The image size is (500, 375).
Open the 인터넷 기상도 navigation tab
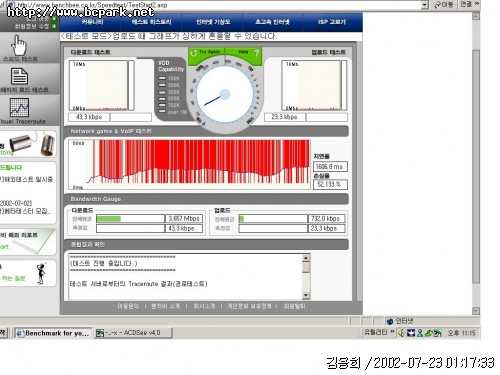213,22
